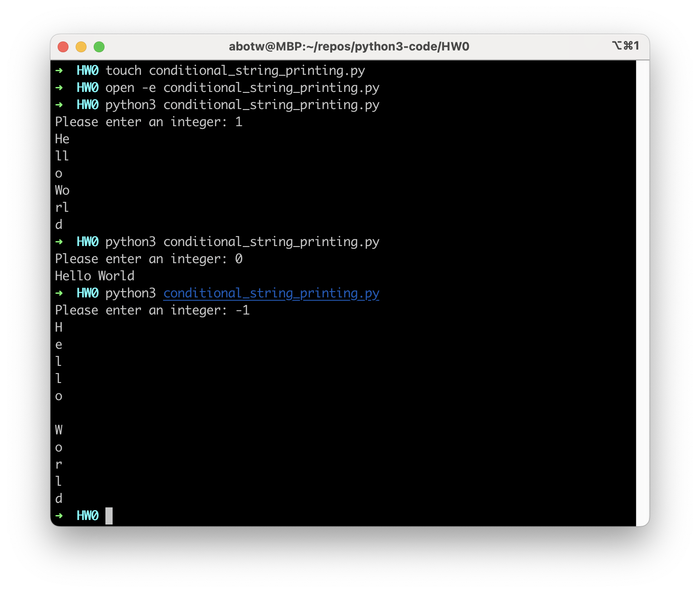Click the 'Please enter an integer: 1' line

(x=149, y=122)
